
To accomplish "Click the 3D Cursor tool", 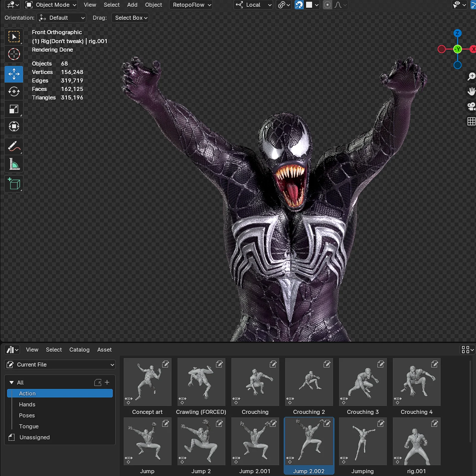I will pyautogui.click(x=14, y=54).
